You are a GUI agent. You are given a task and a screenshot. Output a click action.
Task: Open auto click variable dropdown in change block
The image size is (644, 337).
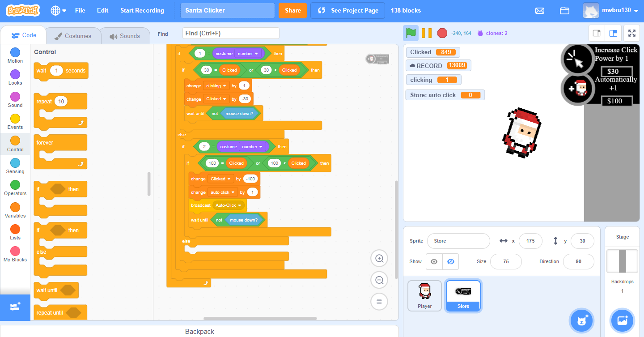(x=223, y=192)
